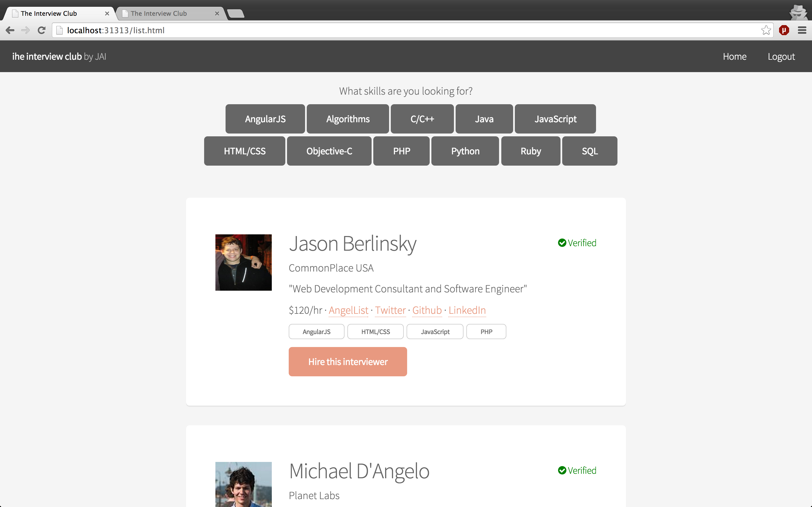Filter by AngularJS skill button

pyautogui.click(x=265, y=119)
